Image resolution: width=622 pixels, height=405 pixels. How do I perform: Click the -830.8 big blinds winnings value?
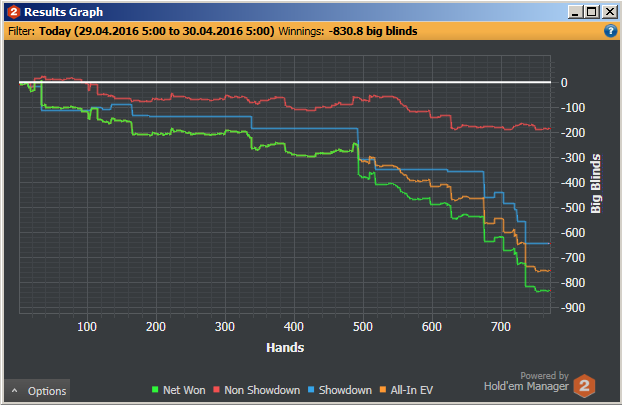(x=373, y=31)
